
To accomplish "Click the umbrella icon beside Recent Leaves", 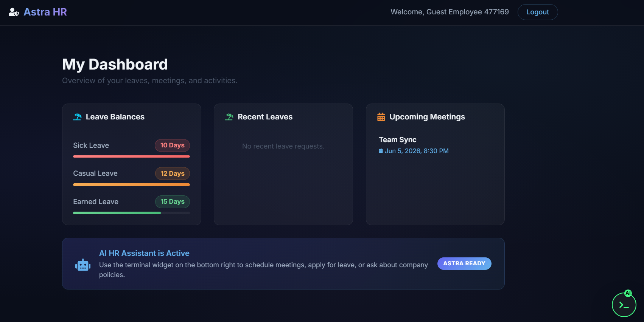I will [x=229, y=117].
